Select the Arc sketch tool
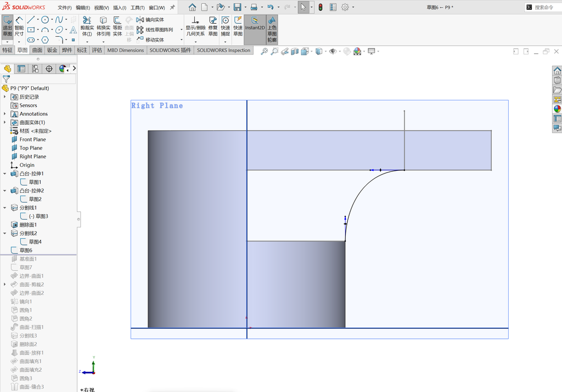 pos(45,30)
